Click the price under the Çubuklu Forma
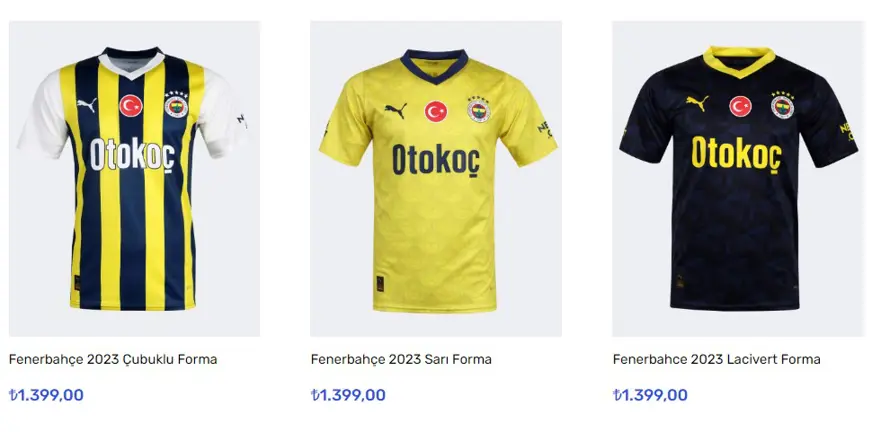The height and width of the screenshot is (432, 880). tap(46, 395)
